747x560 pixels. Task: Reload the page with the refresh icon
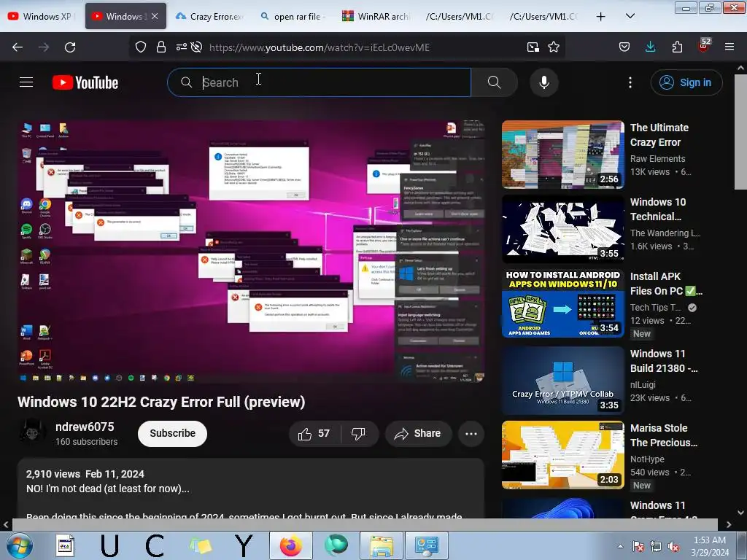click(x=70, y=47)
